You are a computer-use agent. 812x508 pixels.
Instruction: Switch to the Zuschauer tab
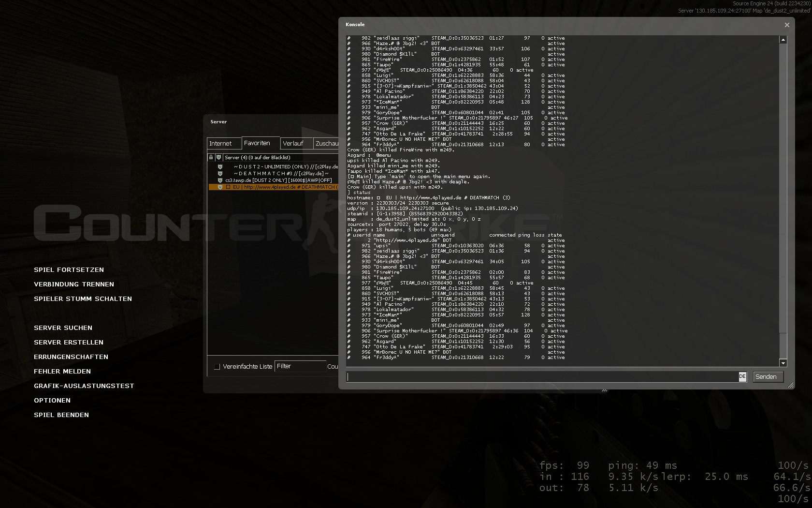326,144
